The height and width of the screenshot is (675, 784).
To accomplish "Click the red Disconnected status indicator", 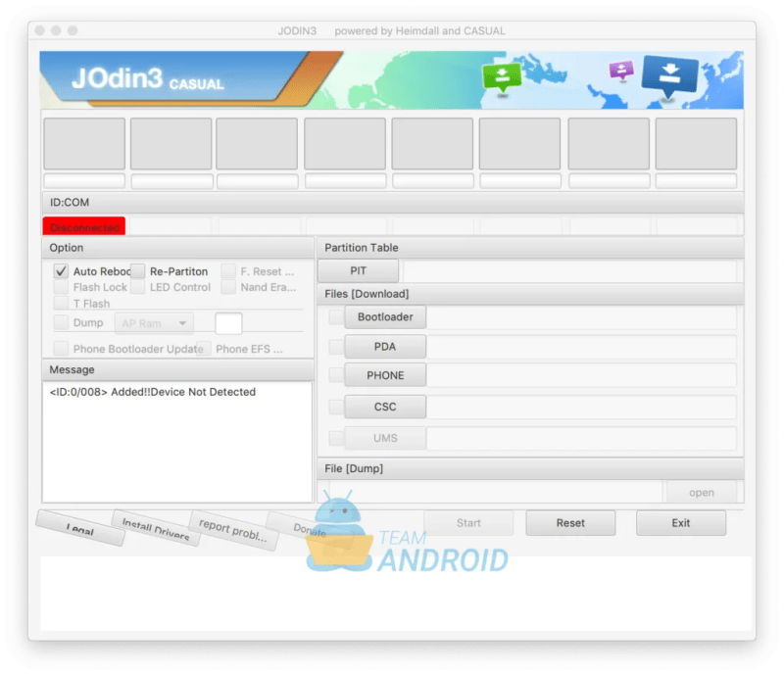I will pyautogui.click(x=84, y=226).
